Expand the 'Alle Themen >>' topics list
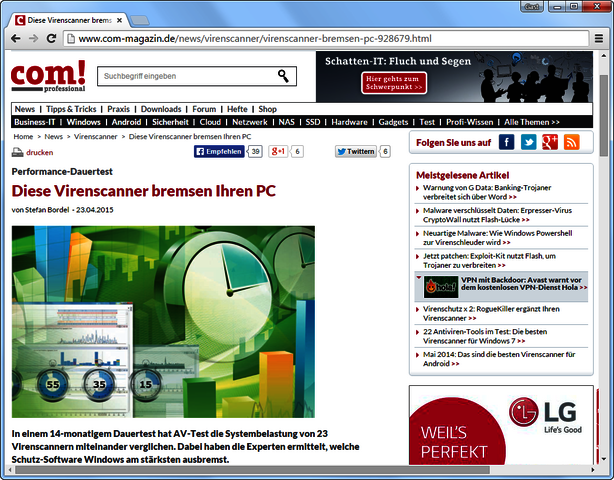Viewport: 614px width, 480px height. [x=531, y=122]
